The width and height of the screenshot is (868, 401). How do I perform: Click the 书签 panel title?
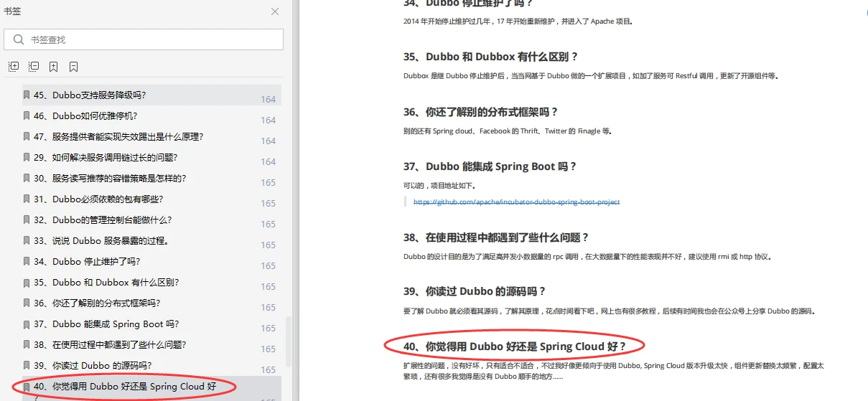point(12,11)
